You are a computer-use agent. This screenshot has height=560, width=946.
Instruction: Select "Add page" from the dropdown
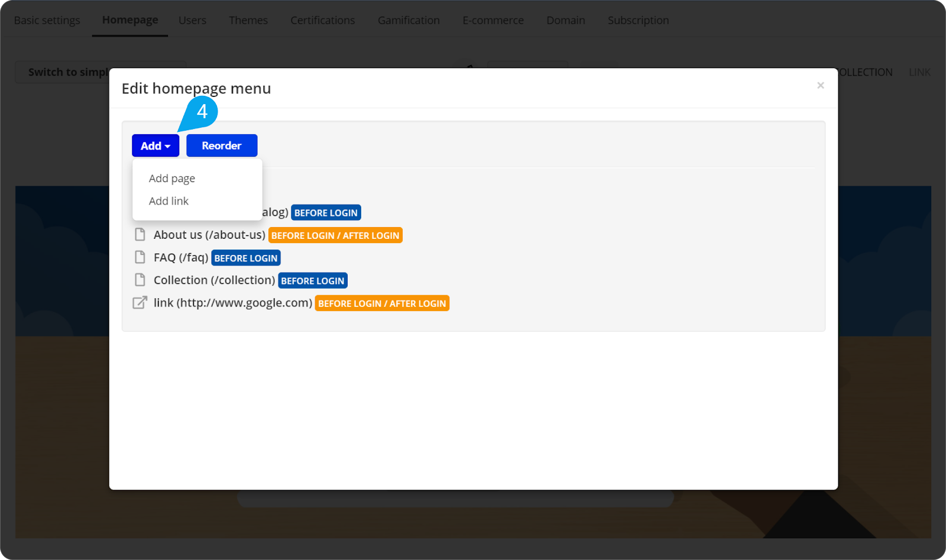click(171, 178)
